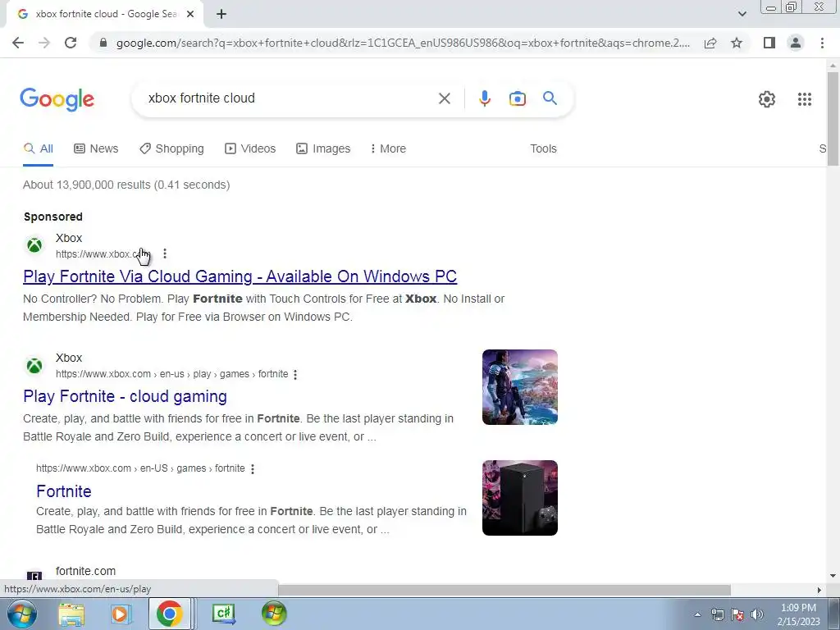The width and height of the screenshot is (840, 630).
Task: Click the taskbar clock showing 1:09 PM
Action: [x=798, y=614]
